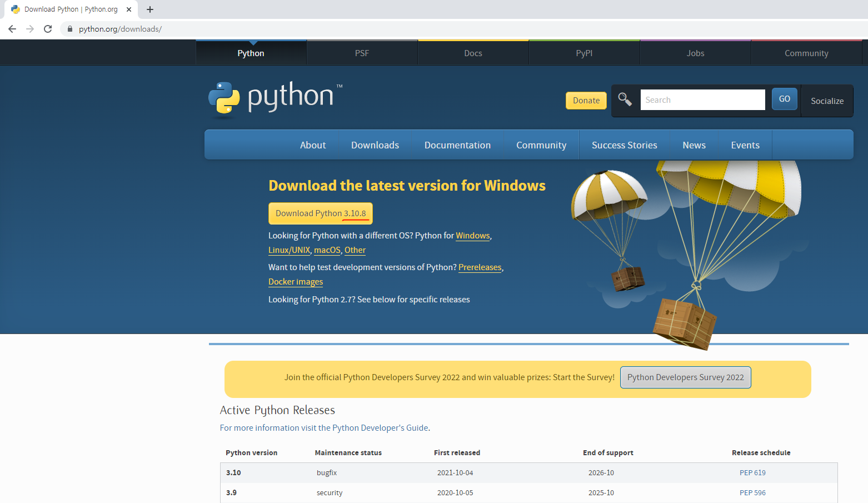The width and height of the screenshot is (868, 503).
Task: Click the Python logo image
Action: point(275,100)
